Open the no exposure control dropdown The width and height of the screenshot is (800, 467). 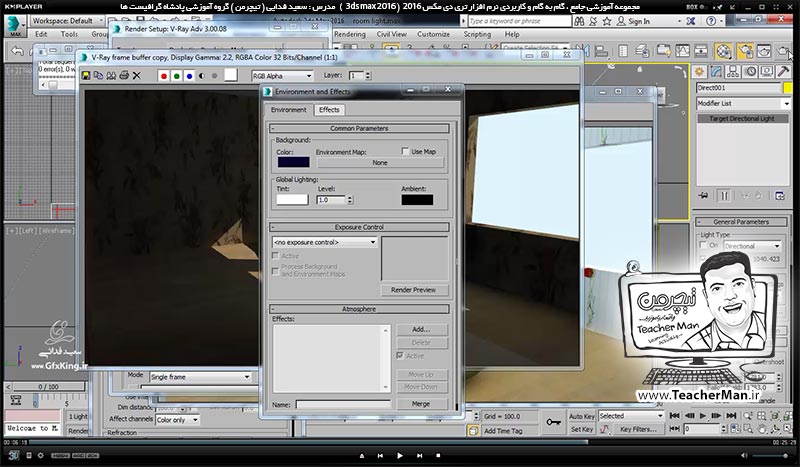pos(325,242)
